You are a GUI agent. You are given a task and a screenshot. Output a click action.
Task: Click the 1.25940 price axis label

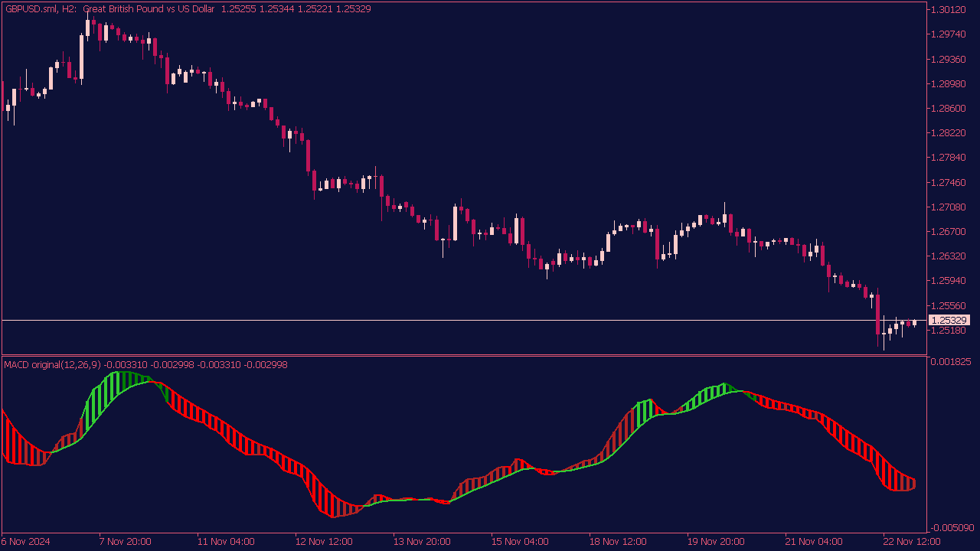point(949,280)
